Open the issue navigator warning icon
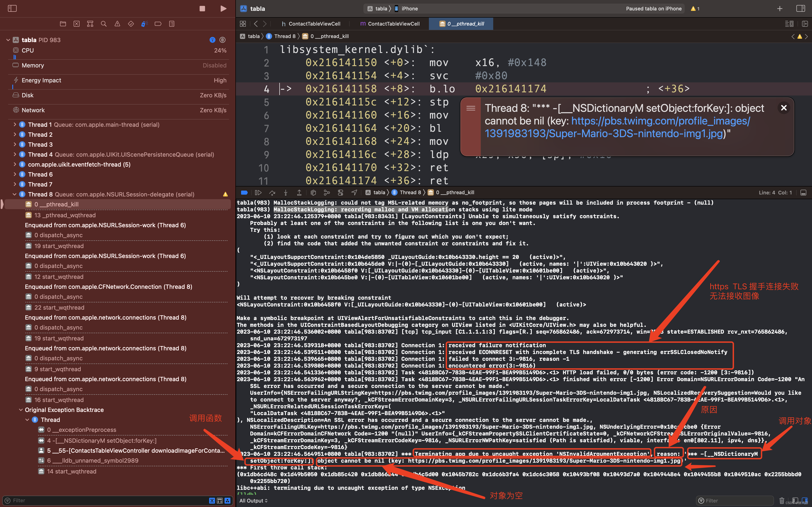This screenshot has height=507, width=812. coord(117,24)
